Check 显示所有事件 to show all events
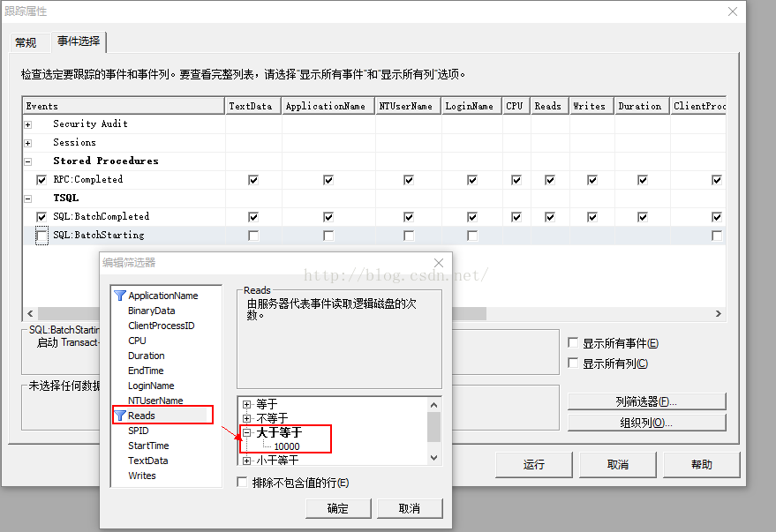The height and width of the screenshot is (532, 776). [x=574, y=343]
